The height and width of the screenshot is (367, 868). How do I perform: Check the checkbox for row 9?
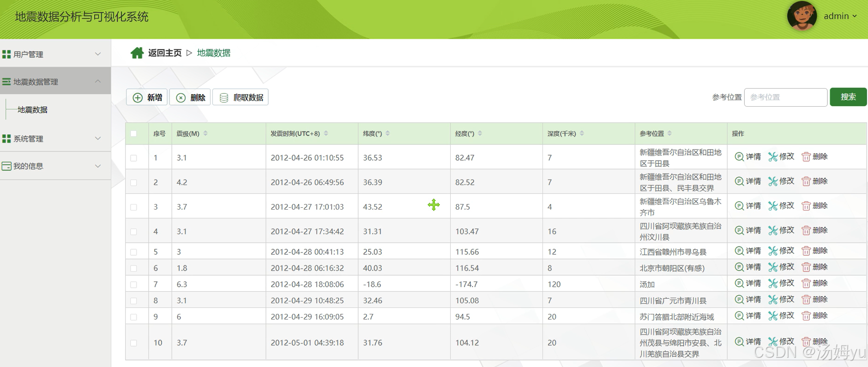click(x=133, y=317)
